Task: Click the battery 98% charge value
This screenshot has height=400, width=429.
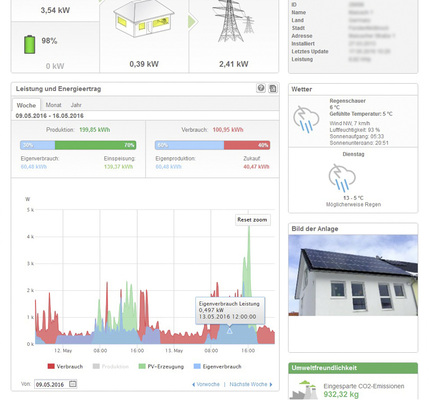Action: (x=49, y=41)
